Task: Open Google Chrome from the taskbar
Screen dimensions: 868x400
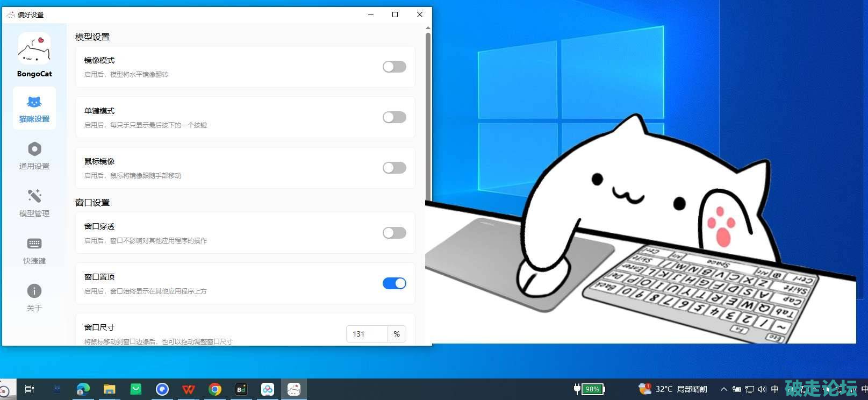Action: pyautogui.click(x=215, y=389)
